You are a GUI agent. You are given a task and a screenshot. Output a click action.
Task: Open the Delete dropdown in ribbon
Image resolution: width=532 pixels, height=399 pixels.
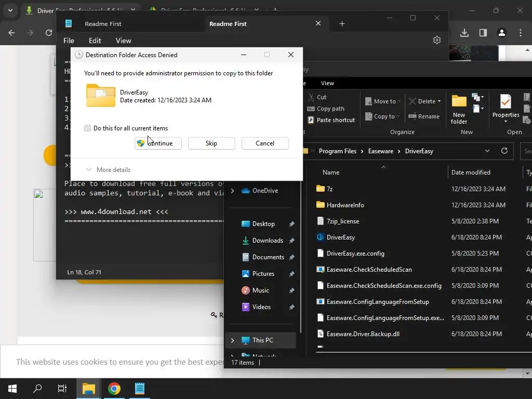coord(425,101)
